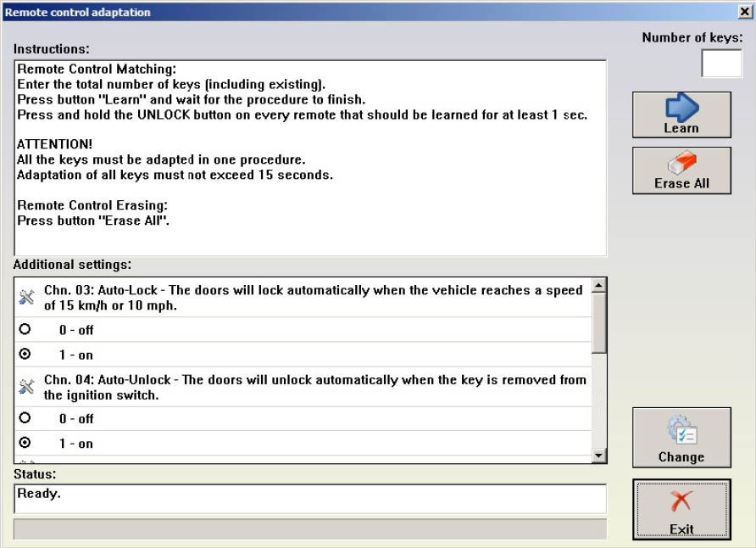
Task: Click wrench icon beside Chn. 03 Auto-Lock
Action: tap(26, 298)
